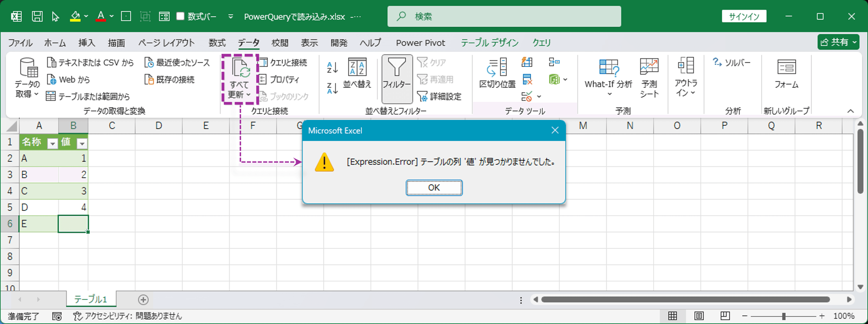Open the filter dropdown for 名称 column

(52, 144)
